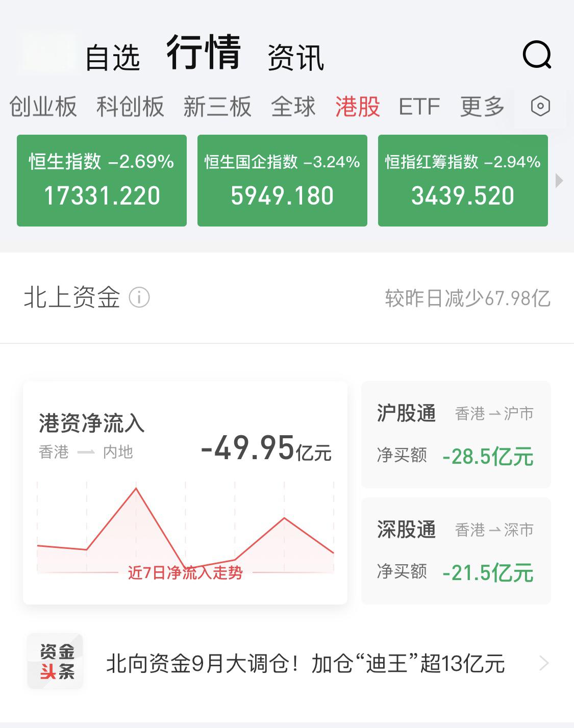Select the 恒指红筹指数 index card
Image resolution: width=574 pixels, height=728 pixels.
(x=463, y=180)
